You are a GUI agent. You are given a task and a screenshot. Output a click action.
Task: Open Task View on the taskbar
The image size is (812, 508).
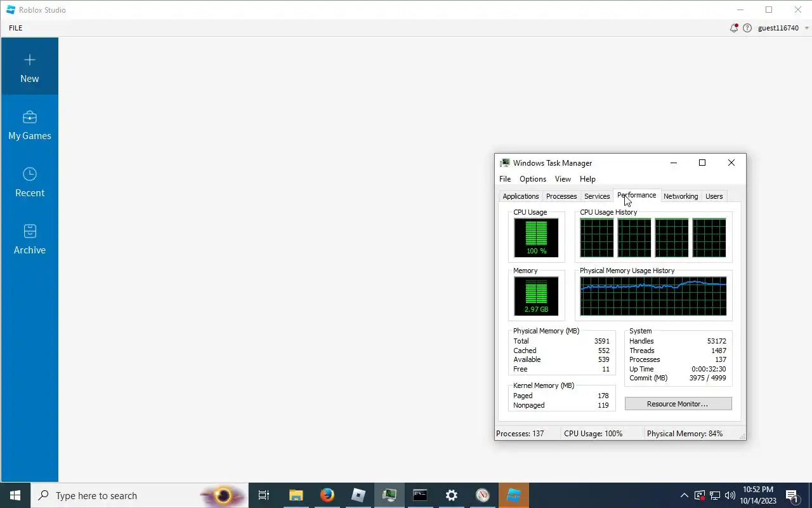click(264, 495)
